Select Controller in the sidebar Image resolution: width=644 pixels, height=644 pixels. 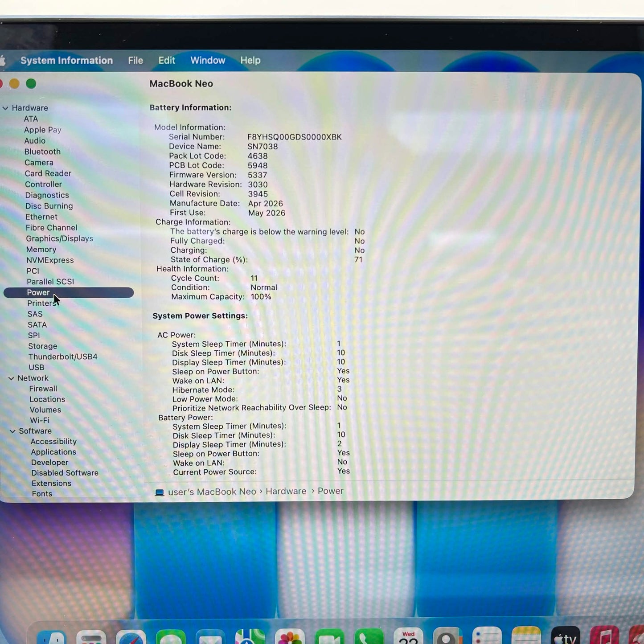pos(44,185)
